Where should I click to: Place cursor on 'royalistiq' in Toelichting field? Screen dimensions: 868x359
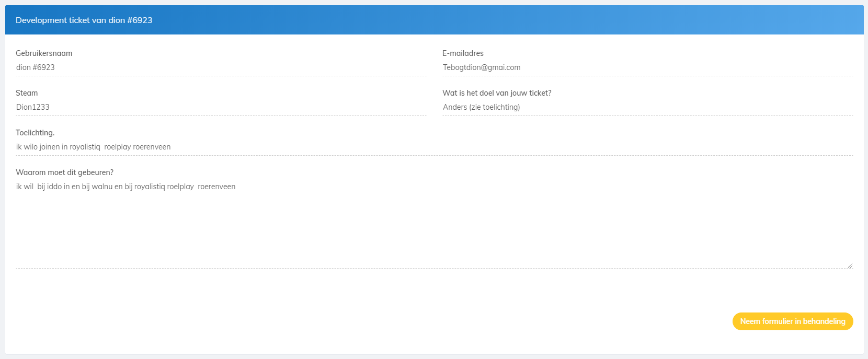coord(85,147)
